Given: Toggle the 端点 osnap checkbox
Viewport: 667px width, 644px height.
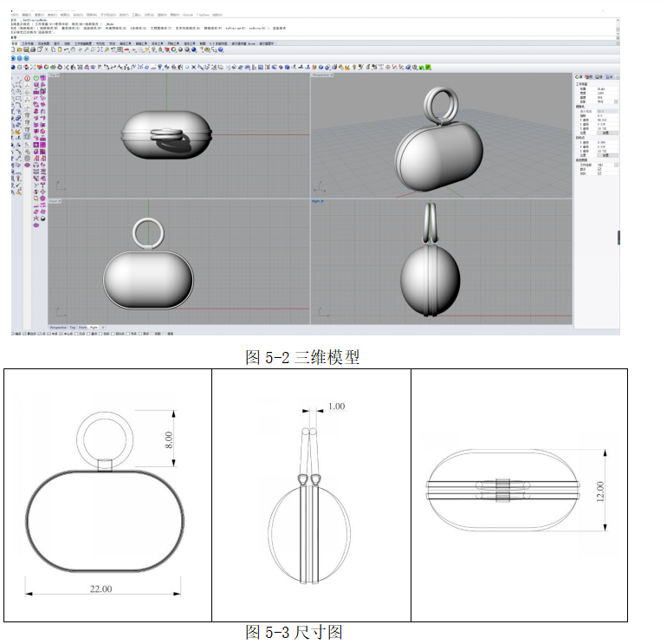Looking at the screenshot, I should click(x=12, y=334).
